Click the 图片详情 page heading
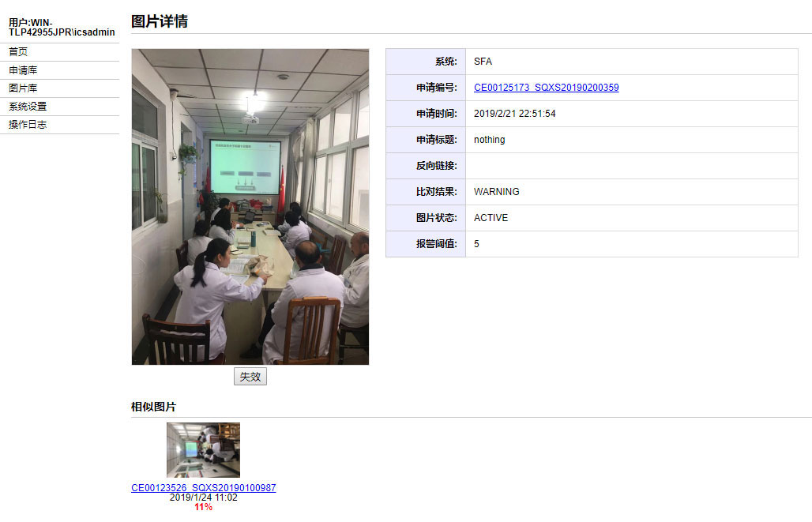Screen dimensions: 812x522 pos(160,21)
